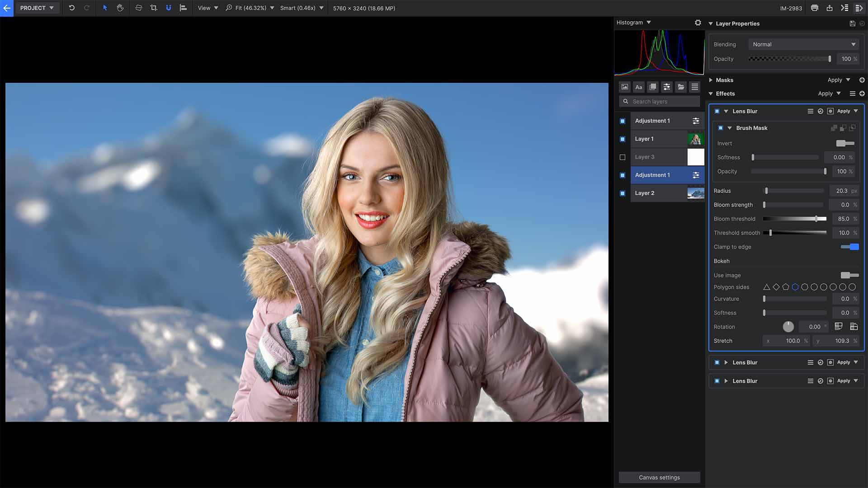This screenshot has height=488, width=868.
Task: Adjust the Lens Blur Radius slider
Action: click(x=793, y=191)
